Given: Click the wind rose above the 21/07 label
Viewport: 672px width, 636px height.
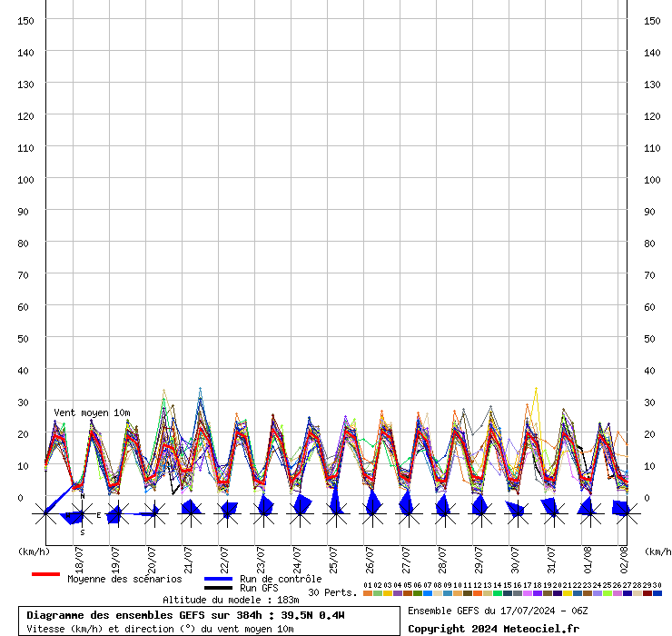Looking at the screenshot, I should (x=190, y=513).
